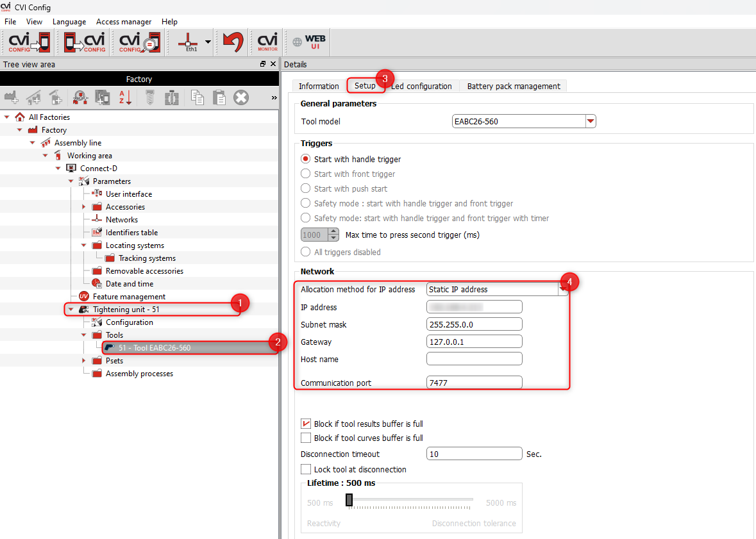Viewport: 756px width, 539px height.
Task: Click the network scan topology icon
Action: (x=80, y=97)
